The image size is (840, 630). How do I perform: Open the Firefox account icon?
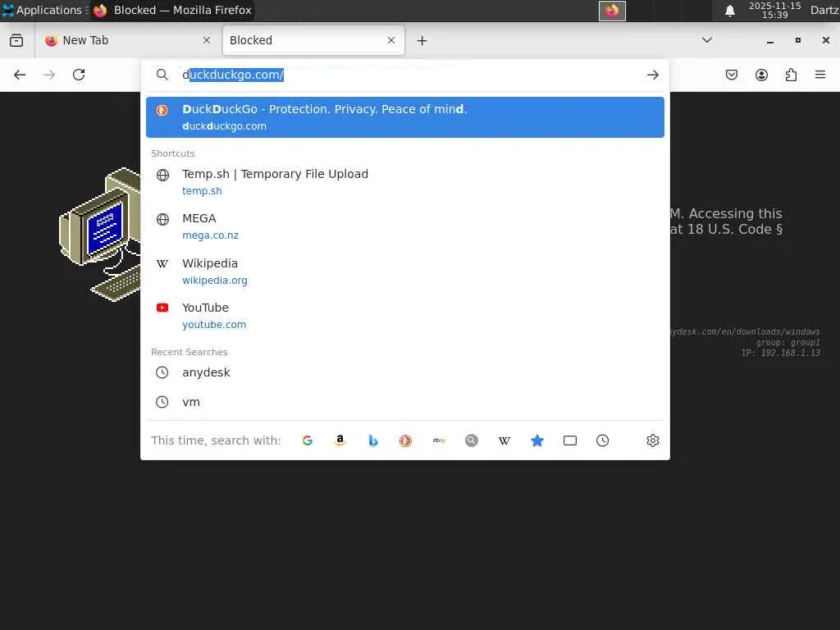[x=761, y=75]
